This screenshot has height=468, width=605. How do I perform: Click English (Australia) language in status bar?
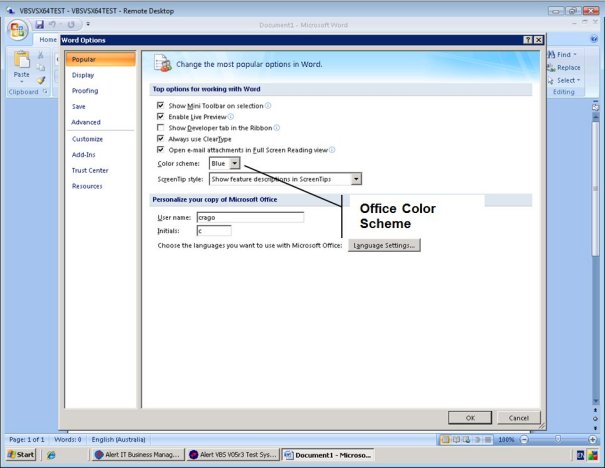coord(118,439)
